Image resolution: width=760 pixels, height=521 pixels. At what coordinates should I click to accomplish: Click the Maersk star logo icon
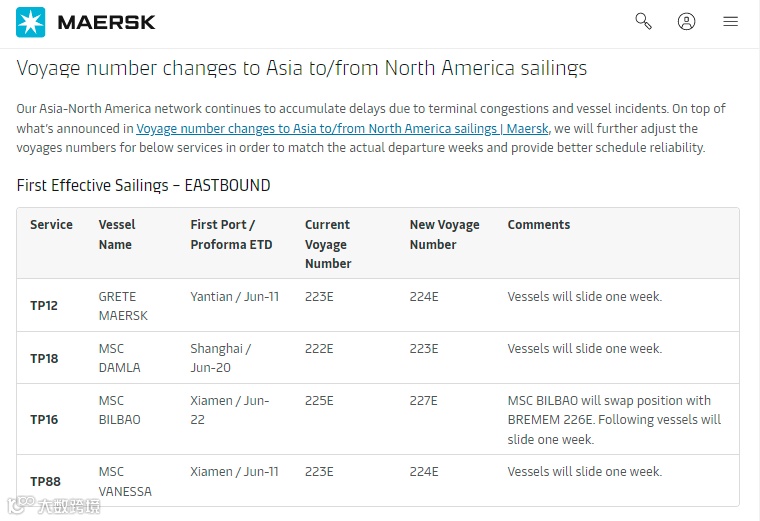pyautogui.click(x=31, y=22)
